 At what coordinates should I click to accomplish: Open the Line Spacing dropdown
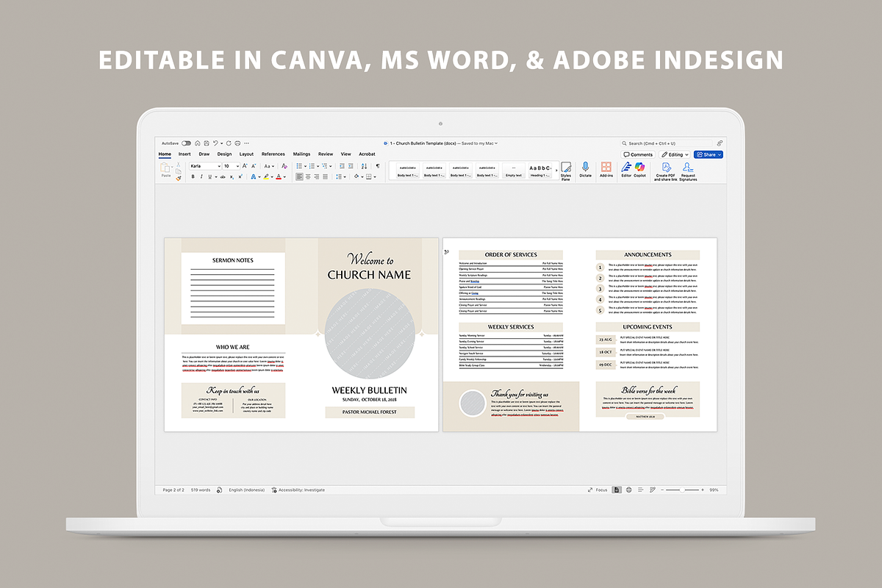click(x=345, y=177)
